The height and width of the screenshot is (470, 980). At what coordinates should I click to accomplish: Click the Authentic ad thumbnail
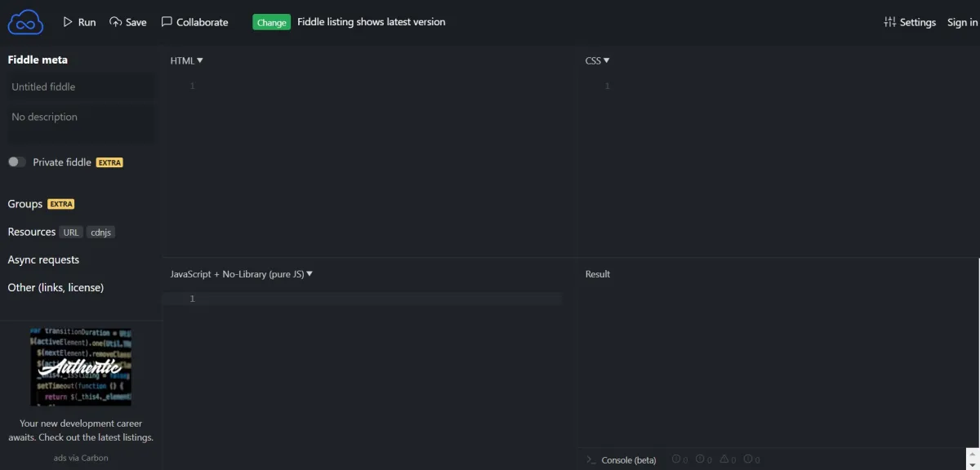coord(81,366)
